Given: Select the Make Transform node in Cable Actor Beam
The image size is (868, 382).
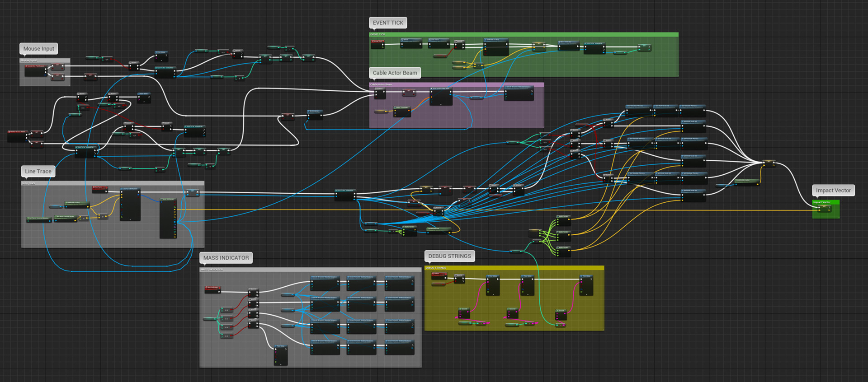Looking at the screenshot, I should (402, 112).
